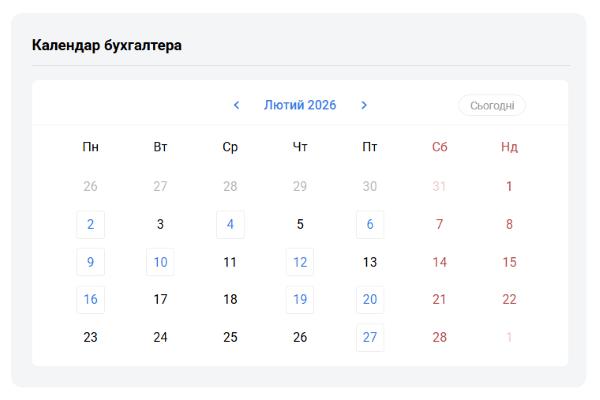The width and height of the screenshot is (600, 400).
Task: Go to next month with right chevron
Action: click(364, 105)
